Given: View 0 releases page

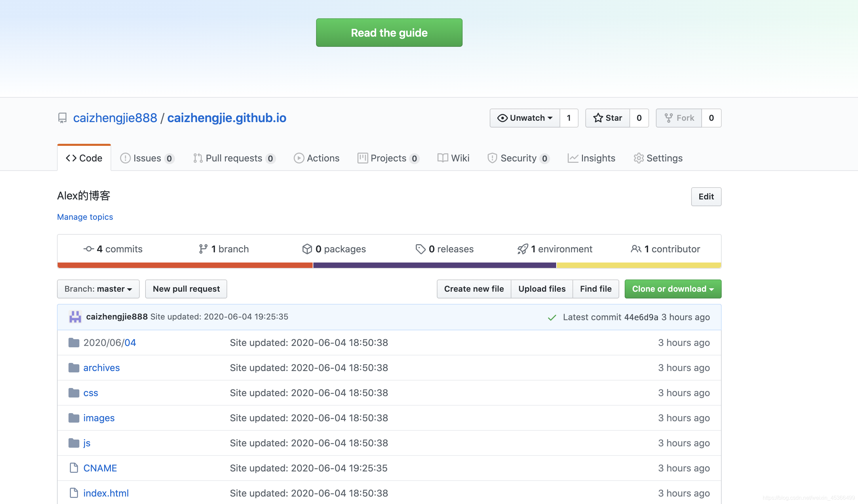Looking at the screenshot, I should [x=445, y=249].
